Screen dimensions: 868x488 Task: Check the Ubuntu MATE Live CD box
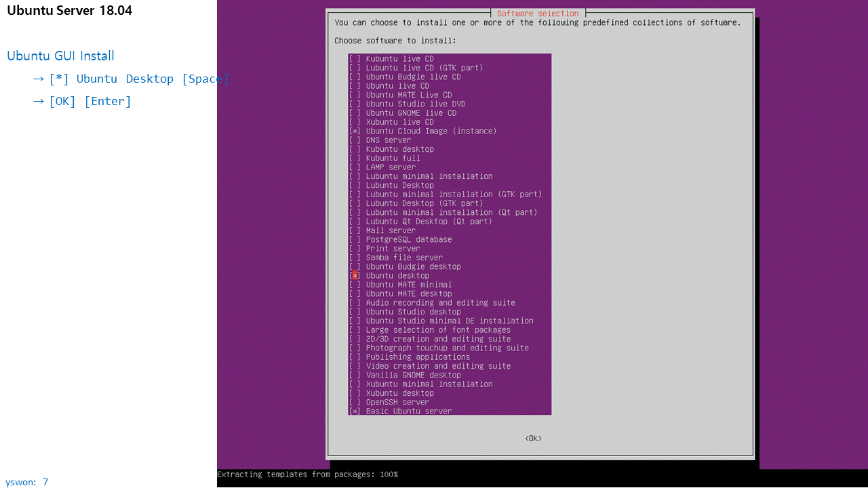coord(355,95)
